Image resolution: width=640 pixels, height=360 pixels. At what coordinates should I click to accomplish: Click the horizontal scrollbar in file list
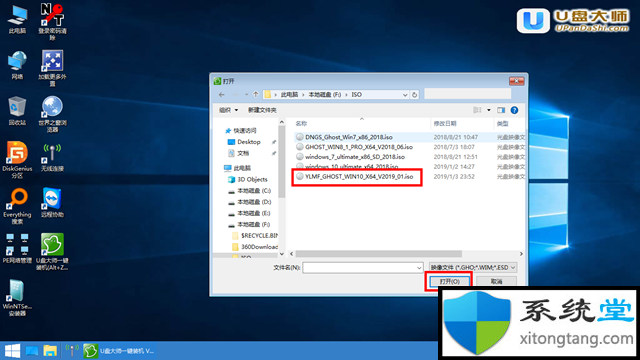pos(379,254)
